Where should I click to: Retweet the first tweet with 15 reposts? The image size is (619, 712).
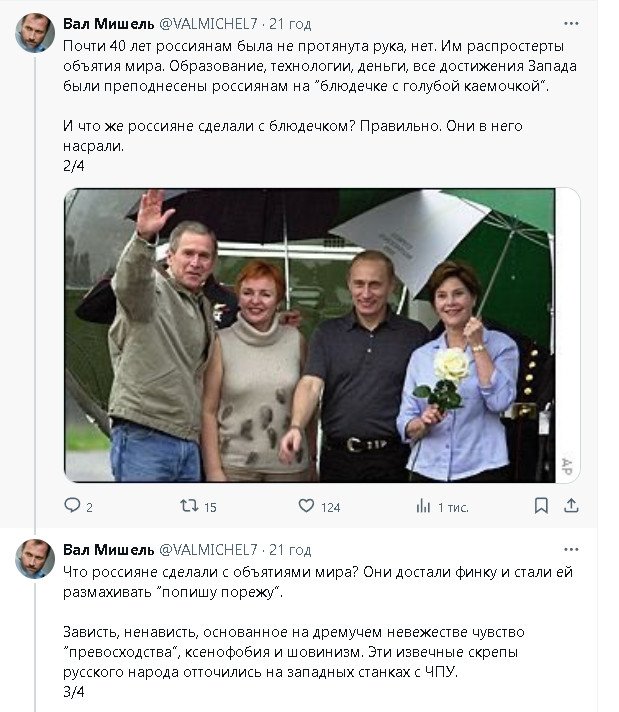(187, 507)
